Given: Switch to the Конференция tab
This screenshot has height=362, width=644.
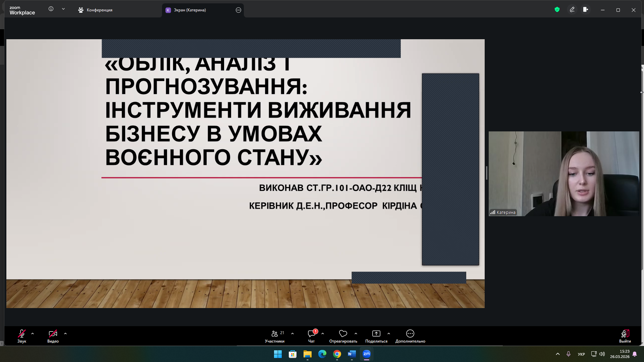Looking at the screenshot, I should (x=96, y=10).
